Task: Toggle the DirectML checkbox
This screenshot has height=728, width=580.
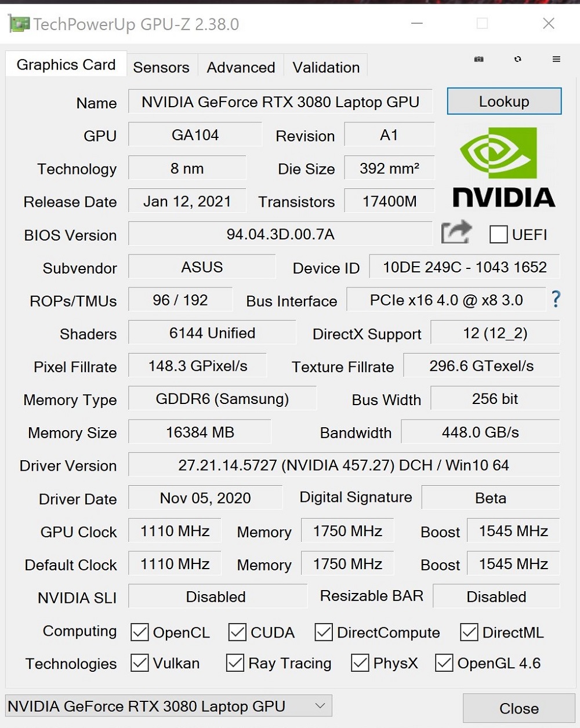Action: (469, 632)
